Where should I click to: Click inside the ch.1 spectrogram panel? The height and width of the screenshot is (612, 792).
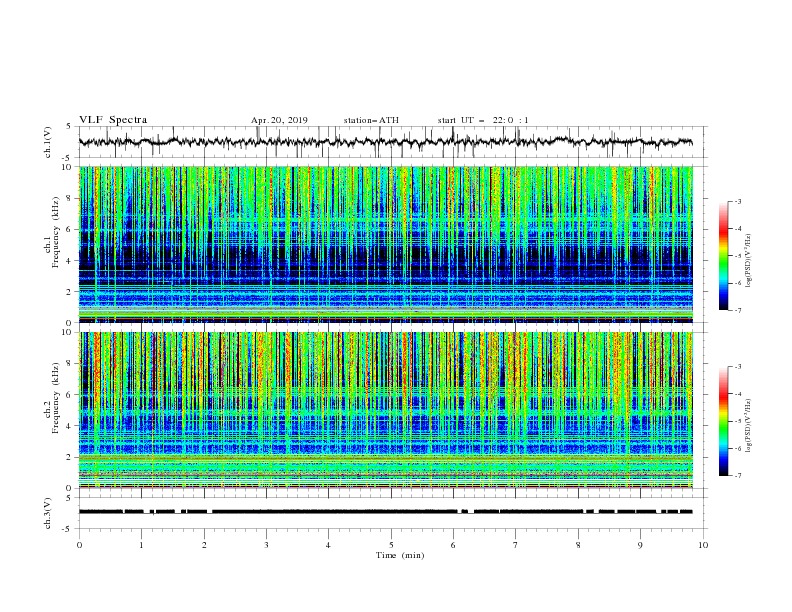tap(385, 244)
